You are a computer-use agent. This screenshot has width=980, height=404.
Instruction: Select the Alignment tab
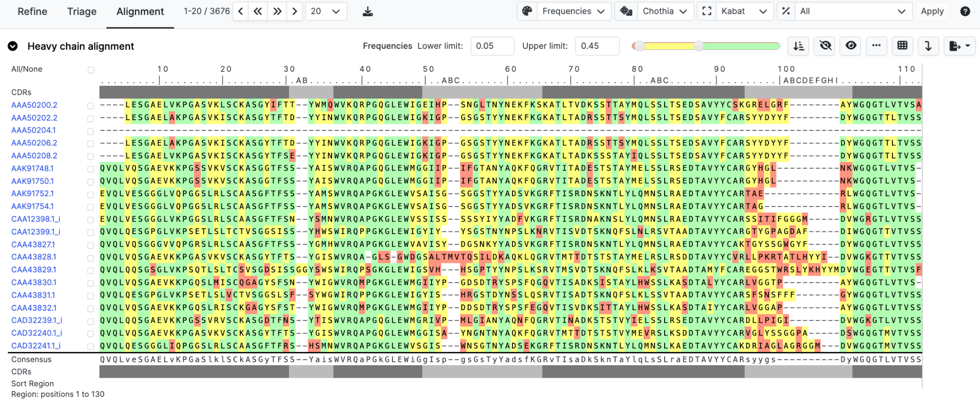tap(140, 11)
